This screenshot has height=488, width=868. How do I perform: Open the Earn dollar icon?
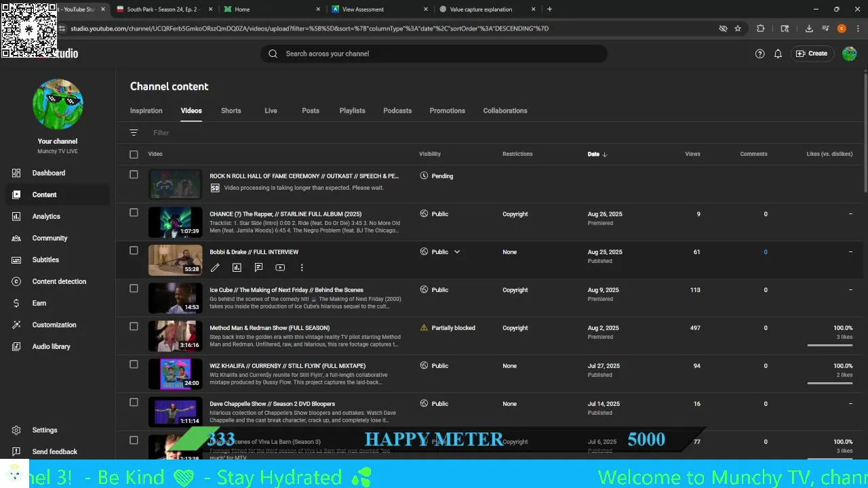17,303
